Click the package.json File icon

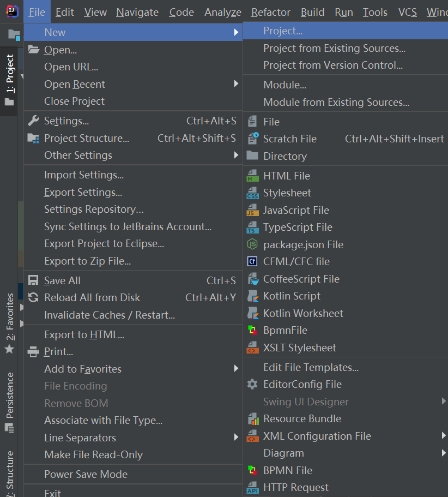click(252, 245)
